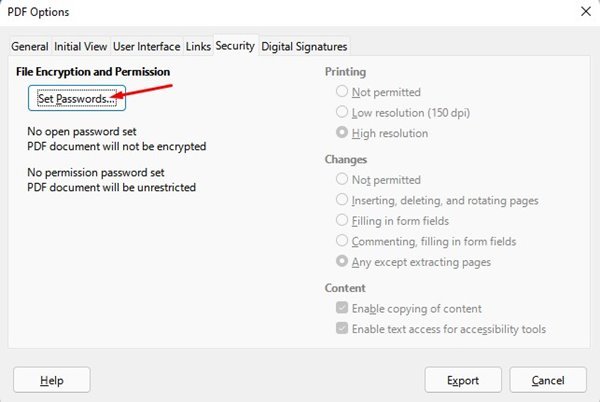This screenshot has width=600, height=402.
Task: Open the Digital Signatures tab
Action: tap(304, 47)
